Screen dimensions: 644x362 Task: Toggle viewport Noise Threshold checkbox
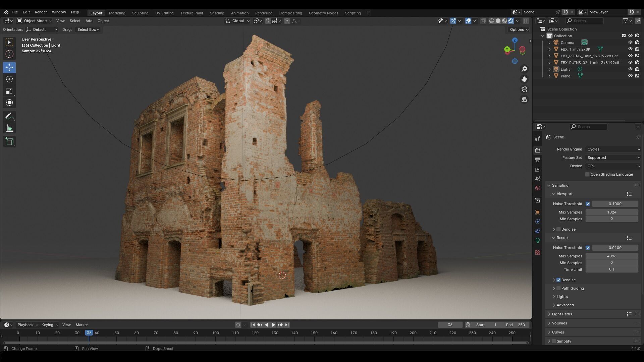point(588,204)
